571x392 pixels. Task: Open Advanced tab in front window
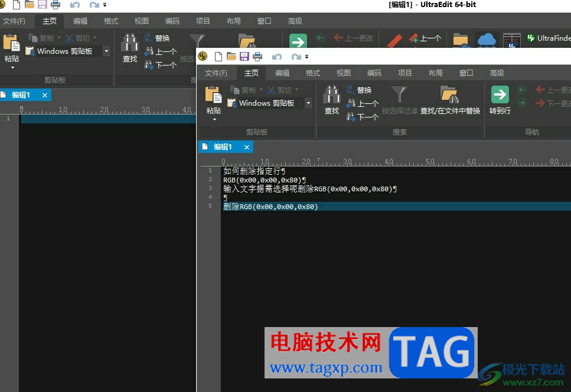coord(497,73)
